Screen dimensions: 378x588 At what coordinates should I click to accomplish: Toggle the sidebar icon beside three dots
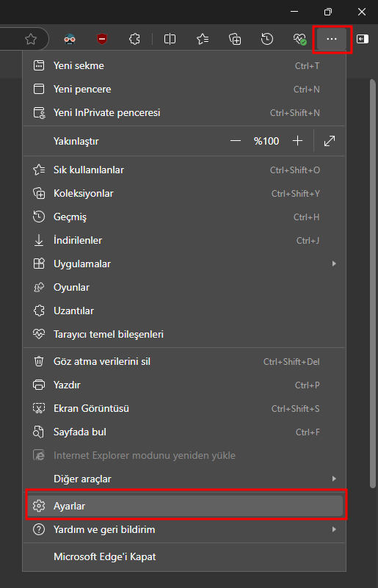pyautogui.click(x=363, y=39)
